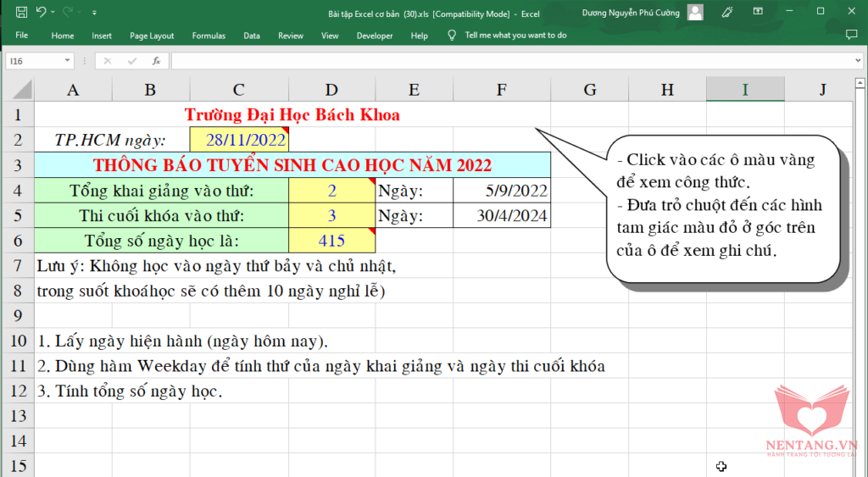Expand the Name Box dropdown arrow
Screen dimensions: 868x477
(x=68, y=61)
